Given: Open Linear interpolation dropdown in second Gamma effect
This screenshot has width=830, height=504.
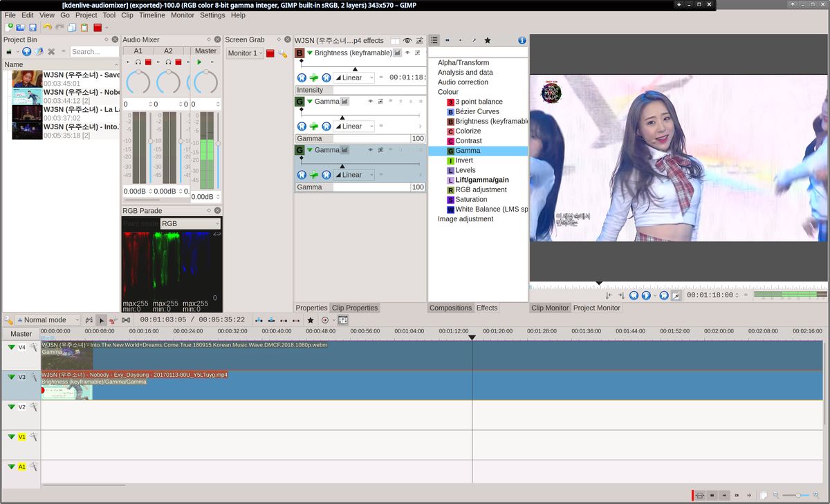Looking at the screenshot, I should pyautogui.click(x=354, y=175).
